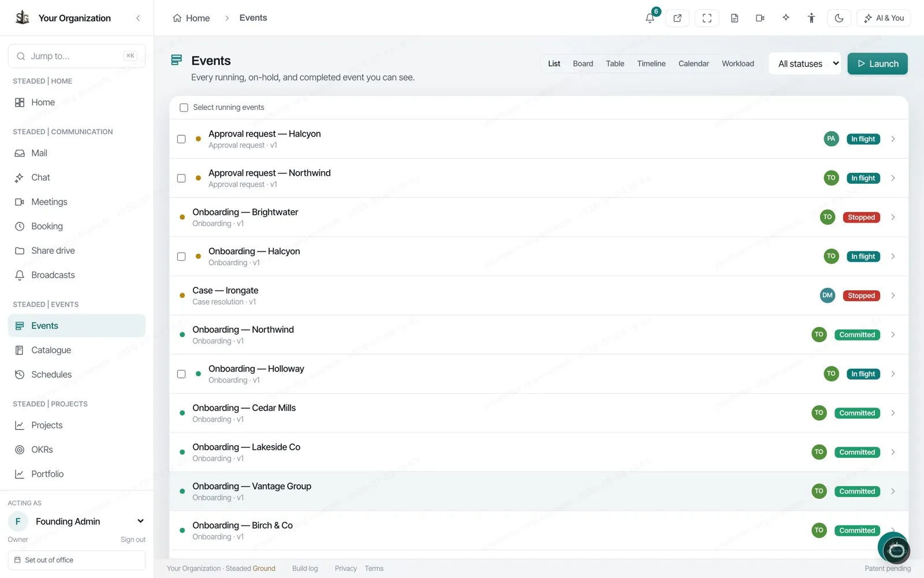Expand the Founding Admin role selector
This screenshot has width=924, height=578.
[x=76, y=521]
